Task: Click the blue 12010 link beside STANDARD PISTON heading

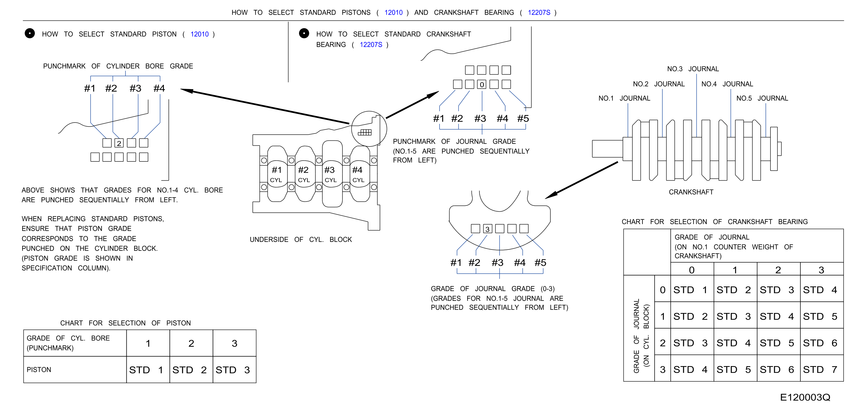Action: tap(200, 34)
